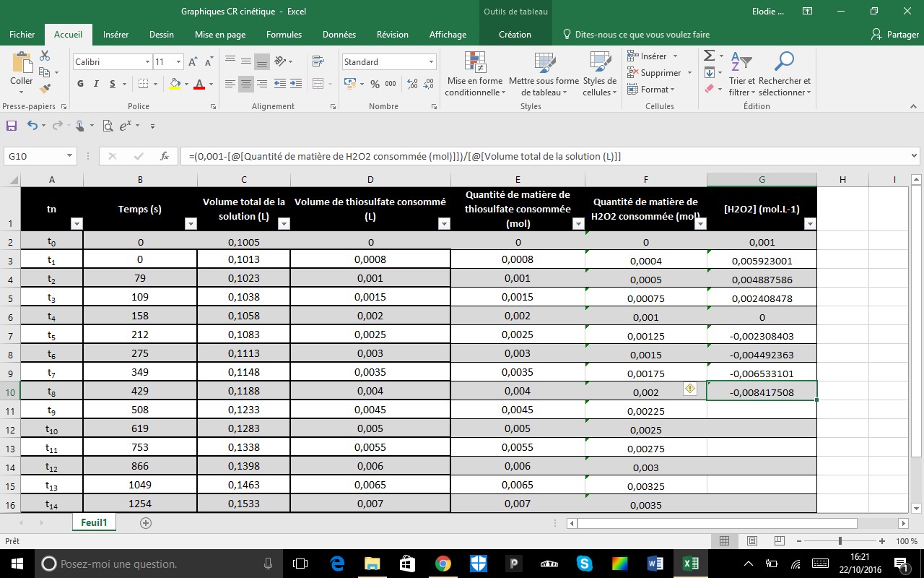
Task: Open the Fichier tab
Action: (22, 35)
